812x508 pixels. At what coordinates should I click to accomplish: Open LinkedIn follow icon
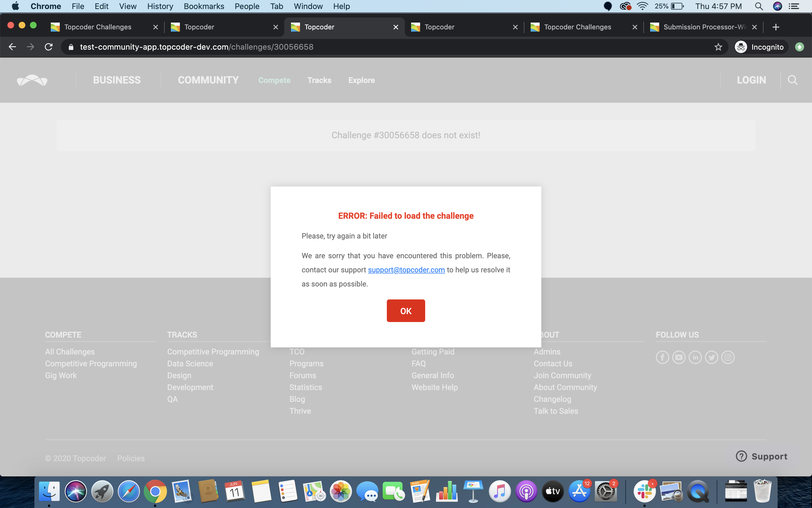[x=695, y=357]
